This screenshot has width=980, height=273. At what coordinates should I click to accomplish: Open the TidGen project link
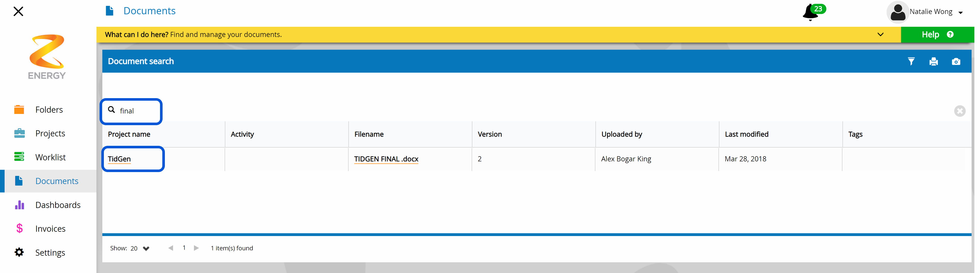tap(119, 159)
